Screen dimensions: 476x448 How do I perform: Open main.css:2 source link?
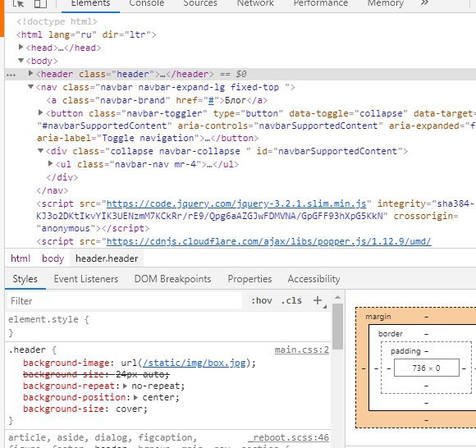(x=302, y=350)
